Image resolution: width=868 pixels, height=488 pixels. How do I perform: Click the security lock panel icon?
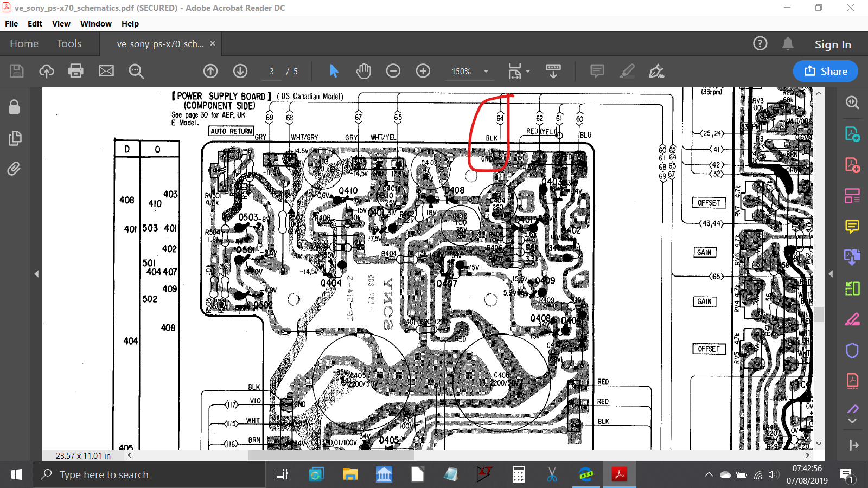click(14, 107)
